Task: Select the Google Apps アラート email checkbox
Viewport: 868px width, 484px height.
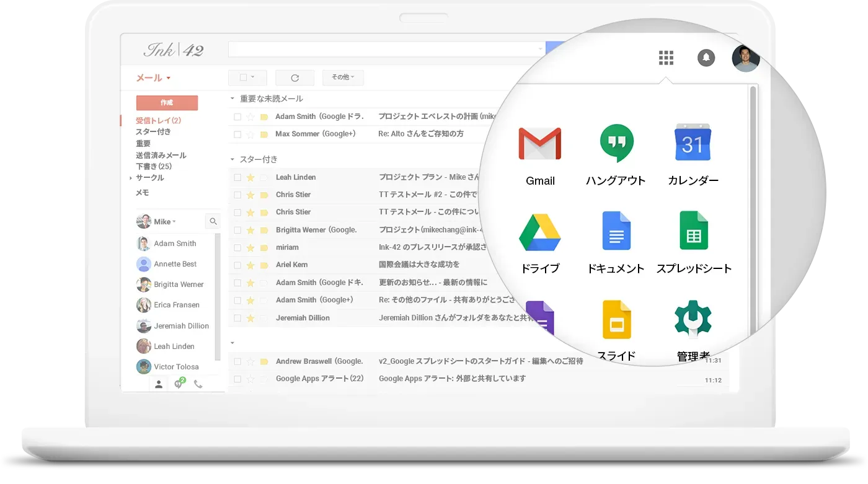Action: pos(237,379)
